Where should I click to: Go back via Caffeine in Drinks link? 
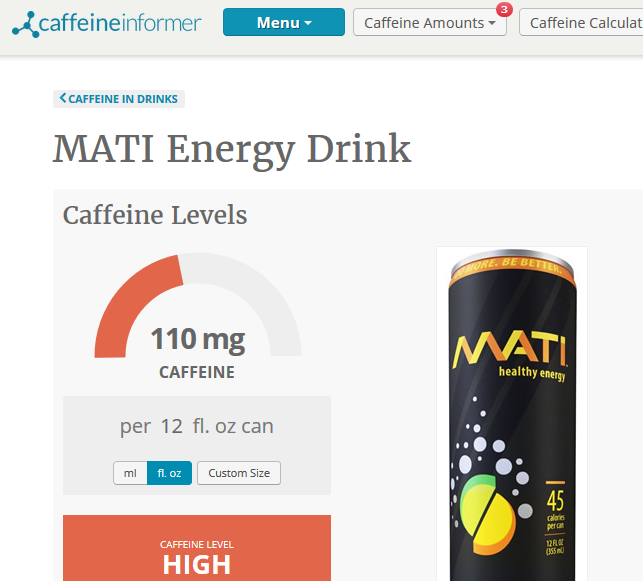(119, 99)
